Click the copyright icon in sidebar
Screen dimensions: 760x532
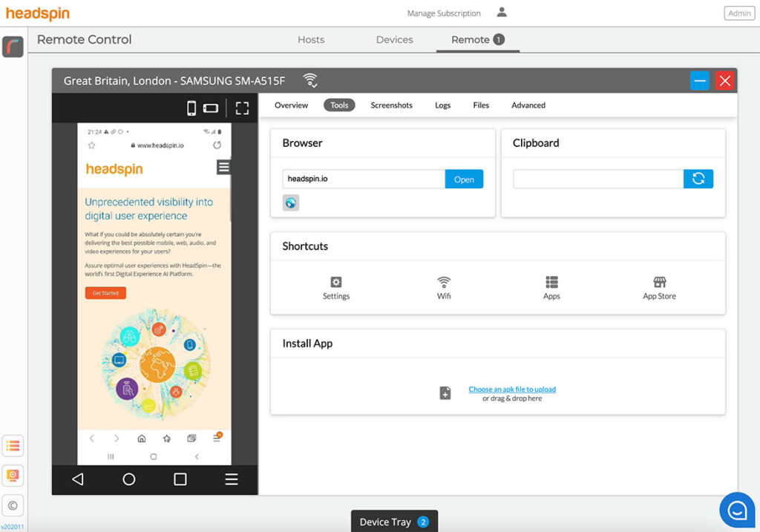click(13, 506)
